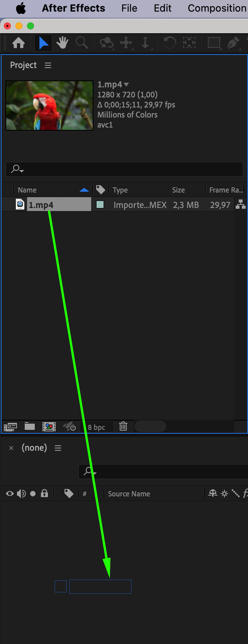This screenshot has width=248, height=644.
Task: Open the Composition menu
Action: tap(217, 8)
